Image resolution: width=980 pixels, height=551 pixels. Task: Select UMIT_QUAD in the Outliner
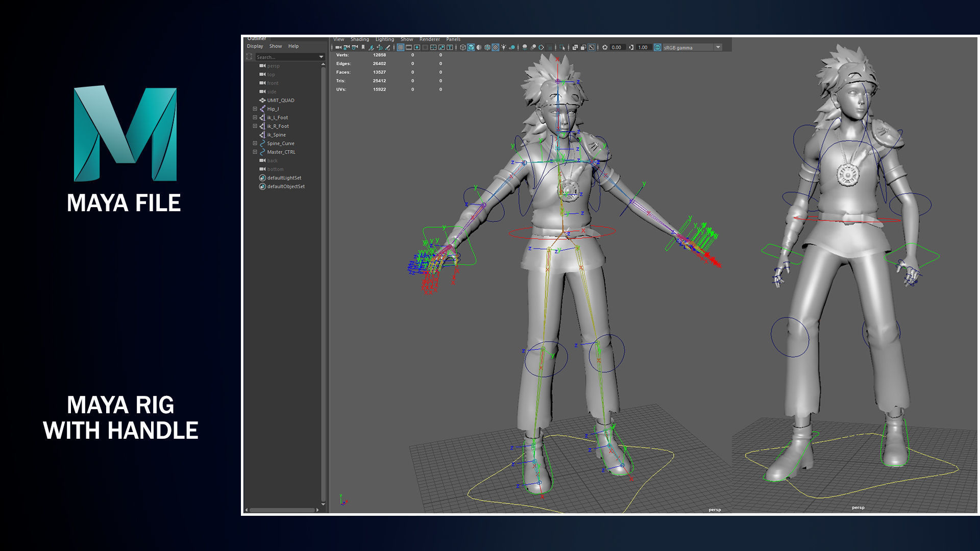tap(280, 100)
